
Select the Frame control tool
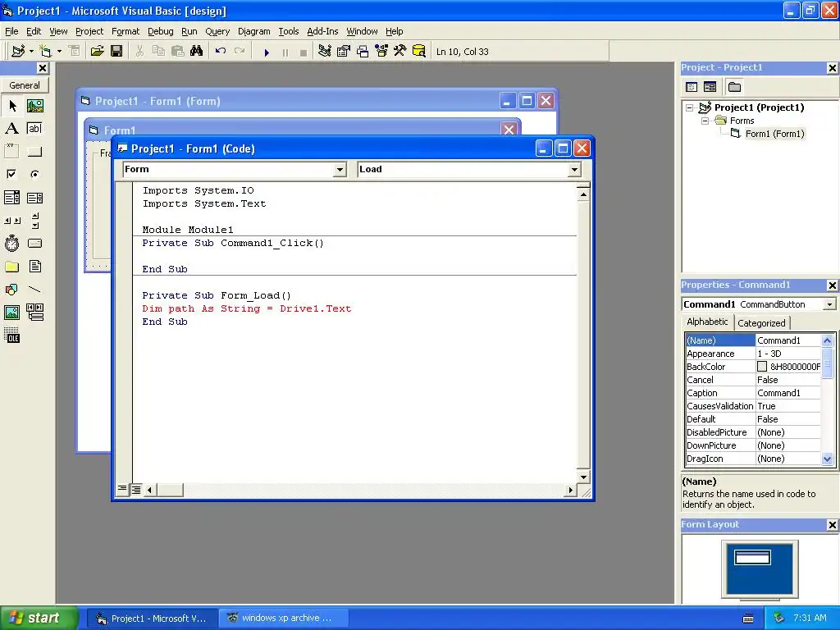11,152
